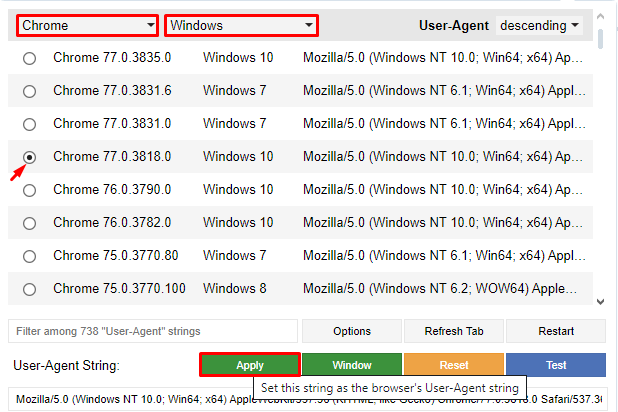Click the User-Agent string text box
The width and height of the screenshot is (618, 412).
pyautogui.click(x=307, y=399)
